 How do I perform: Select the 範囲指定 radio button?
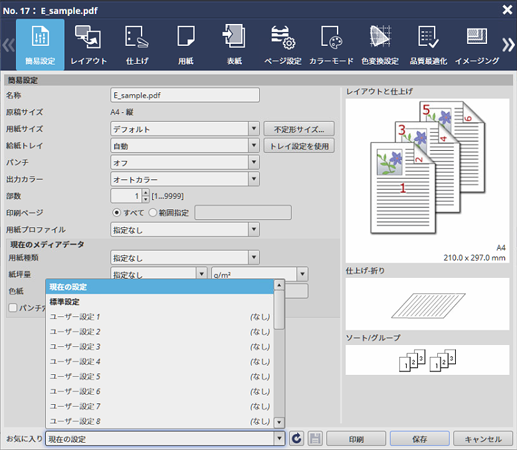tap(153, 212)
